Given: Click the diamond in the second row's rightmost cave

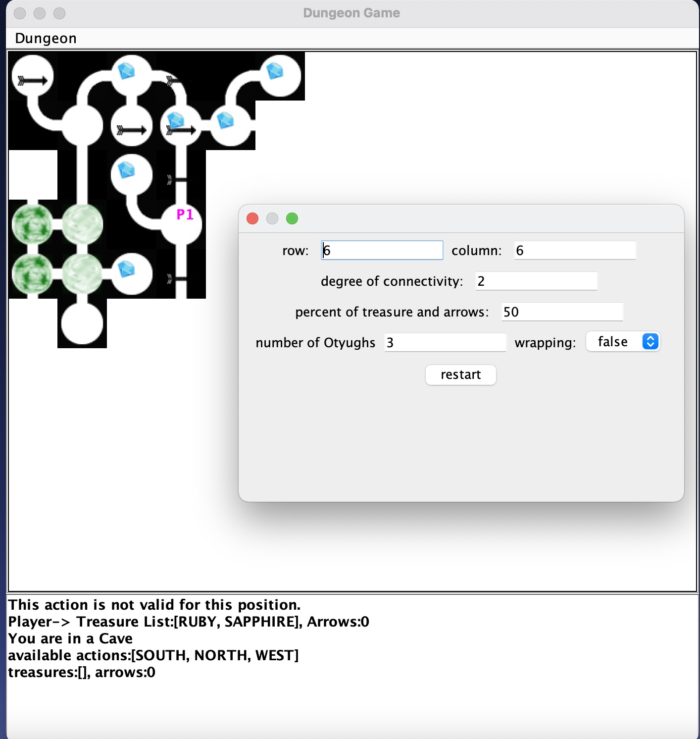Looking at the screenshot, I should (225, 120).
